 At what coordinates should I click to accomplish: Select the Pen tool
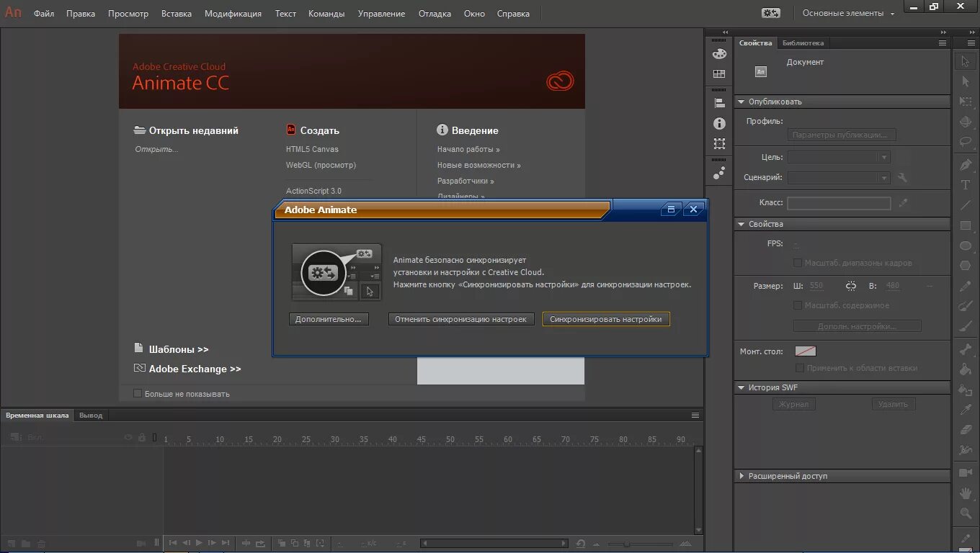966,164
